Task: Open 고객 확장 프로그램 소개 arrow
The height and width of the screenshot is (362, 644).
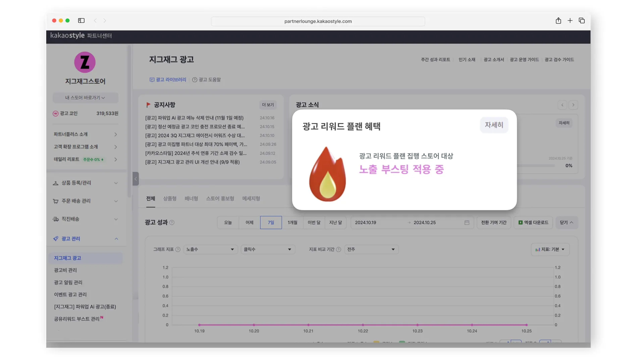Action: coord(116,147)
